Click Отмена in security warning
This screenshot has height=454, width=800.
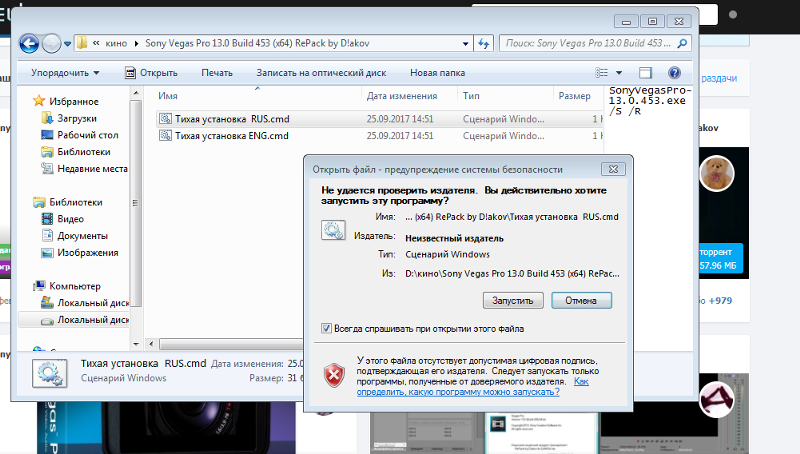pos(581,300)
